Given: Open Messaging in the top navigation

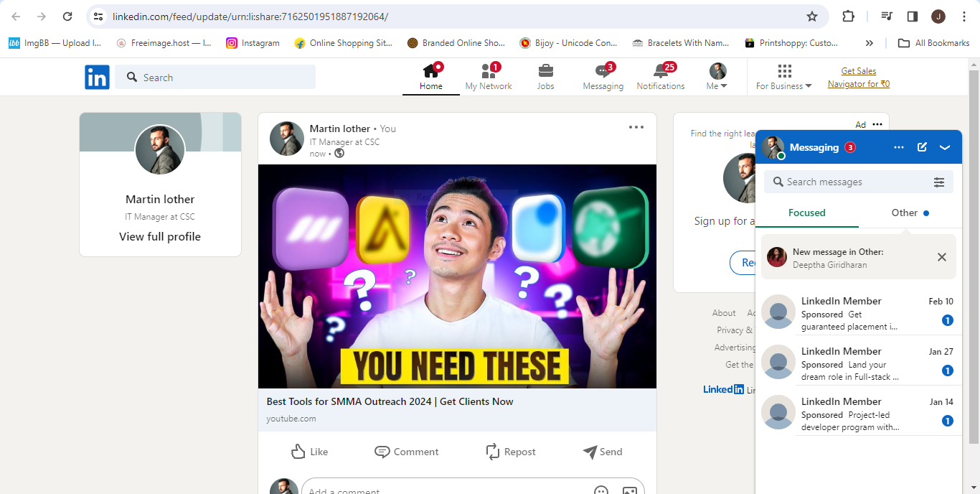Looking at the screenshot, I should pos(603,77).
